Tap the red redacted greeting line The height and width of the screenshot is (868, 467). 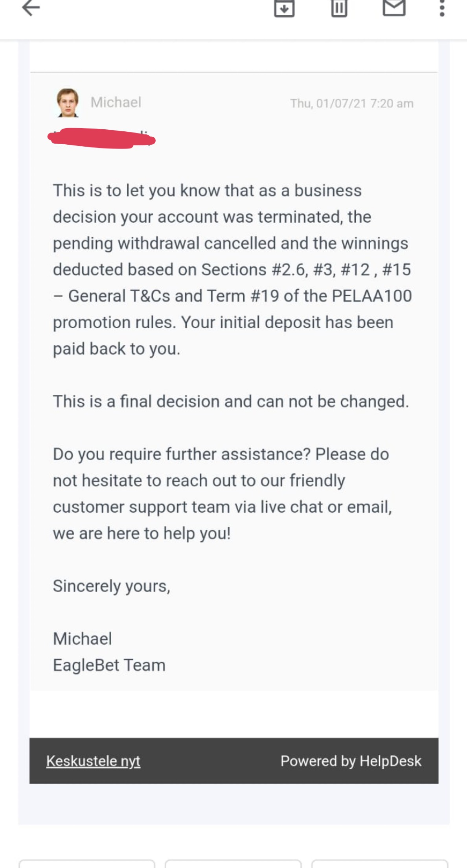(101, 138)
